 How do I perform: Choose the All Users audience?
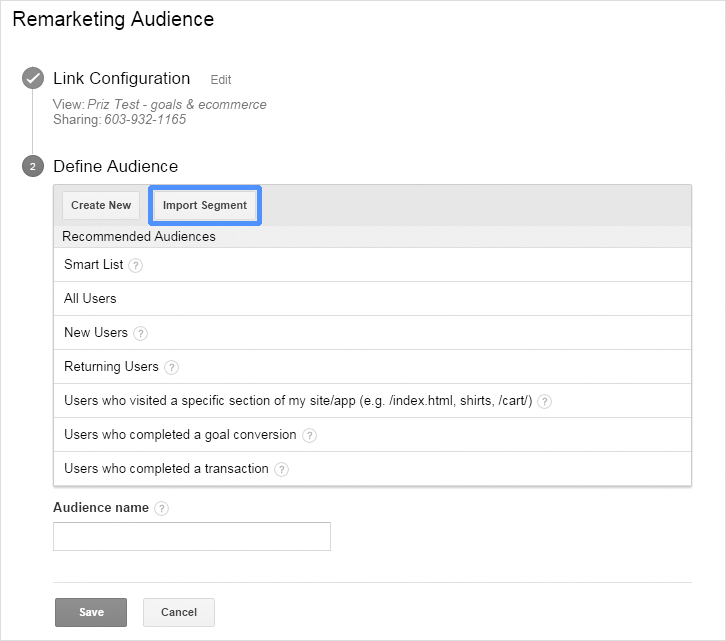coord(90,298)
